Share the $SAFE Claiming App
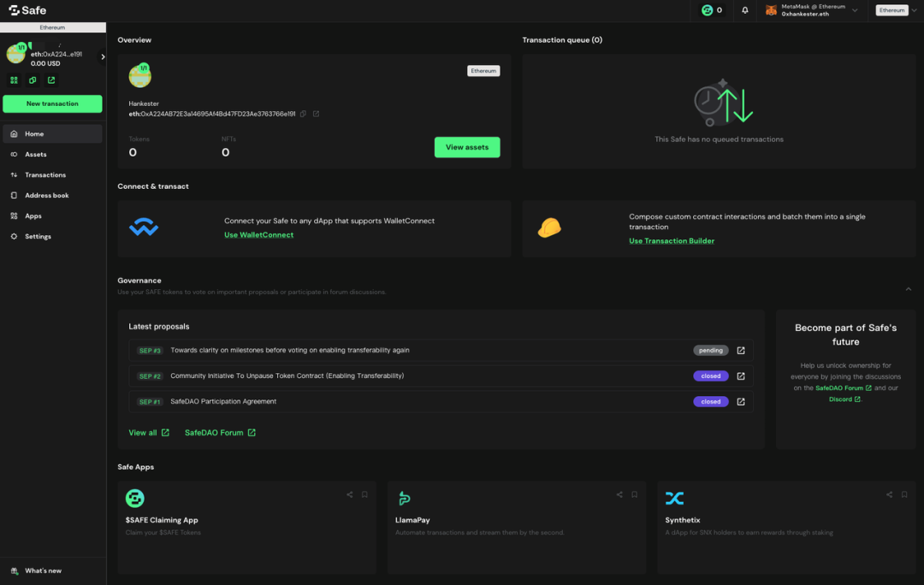 point(349,495)
